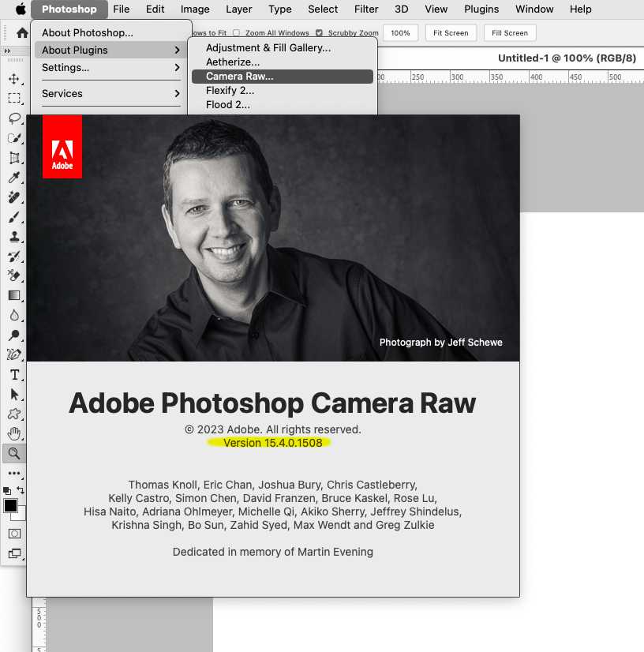Select the Spot Healing Brush tool
Screen dimensions: 644x652
[14, 197]
